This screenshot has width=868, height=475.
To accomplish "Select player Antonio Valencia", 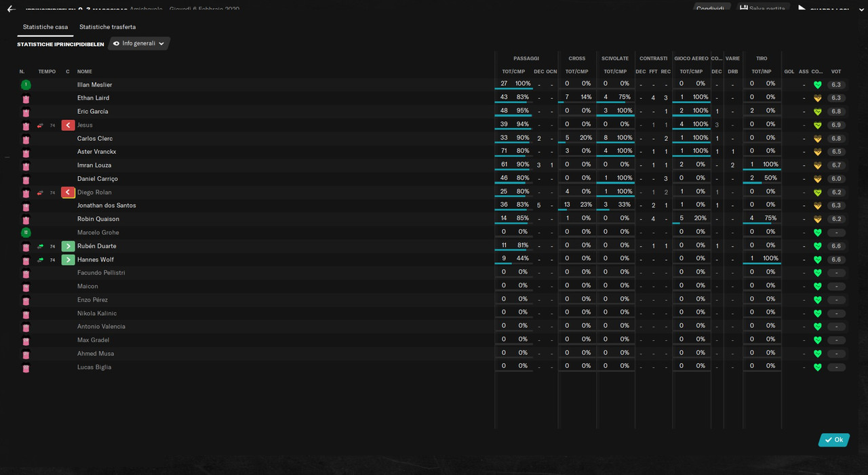I will tap(101, 327).
